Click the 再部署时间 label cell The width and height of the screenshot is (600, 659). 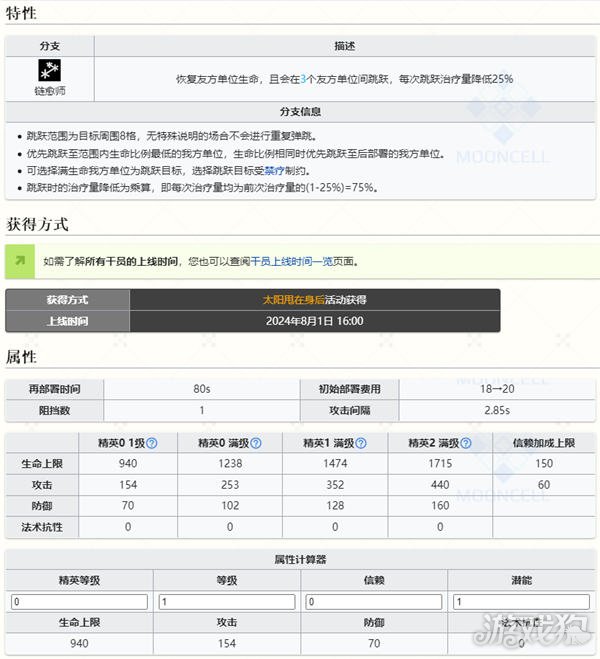[54, 389]
